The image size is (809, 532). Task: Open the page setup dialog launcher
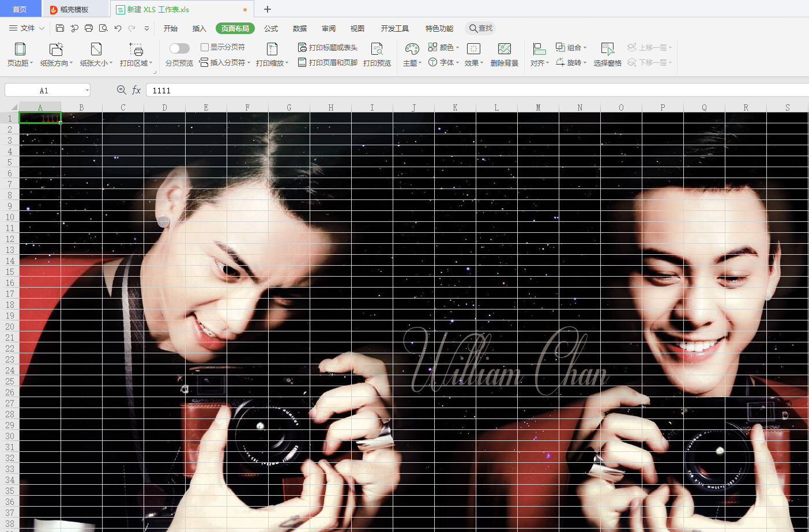[155, 72]
